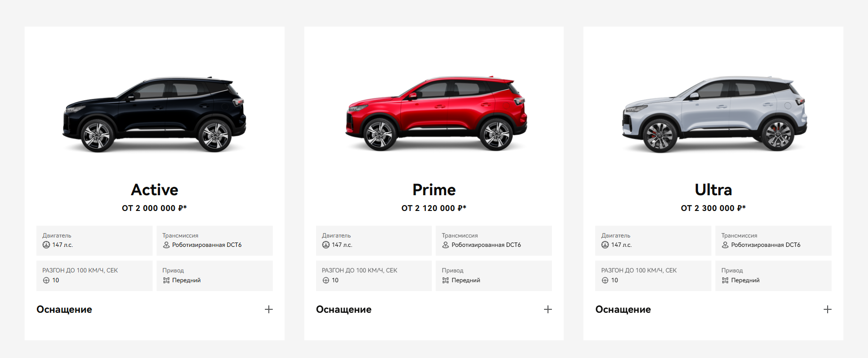Viewport: 868px width, 358px height.
Task: Click Оснащение label in Active card
Action: [64, 309]
